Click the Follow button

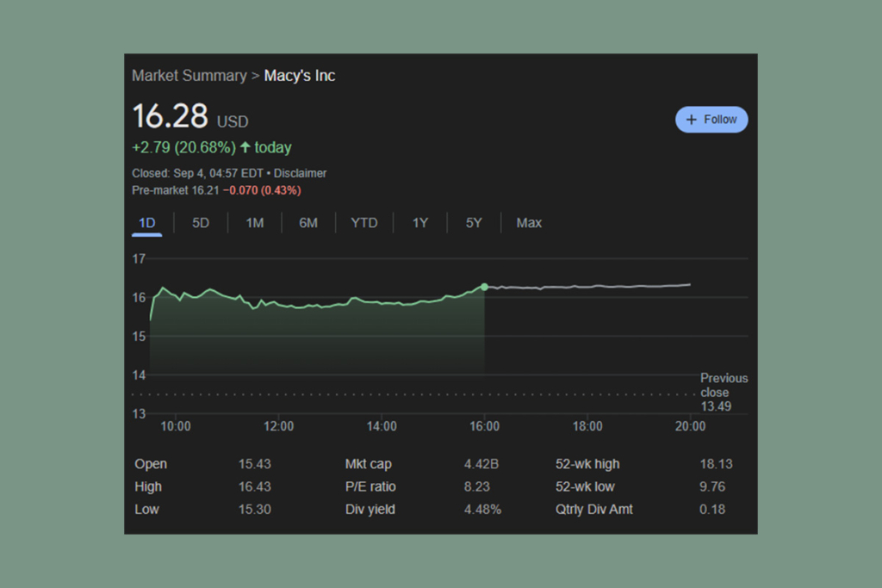[x=711, y=119]
